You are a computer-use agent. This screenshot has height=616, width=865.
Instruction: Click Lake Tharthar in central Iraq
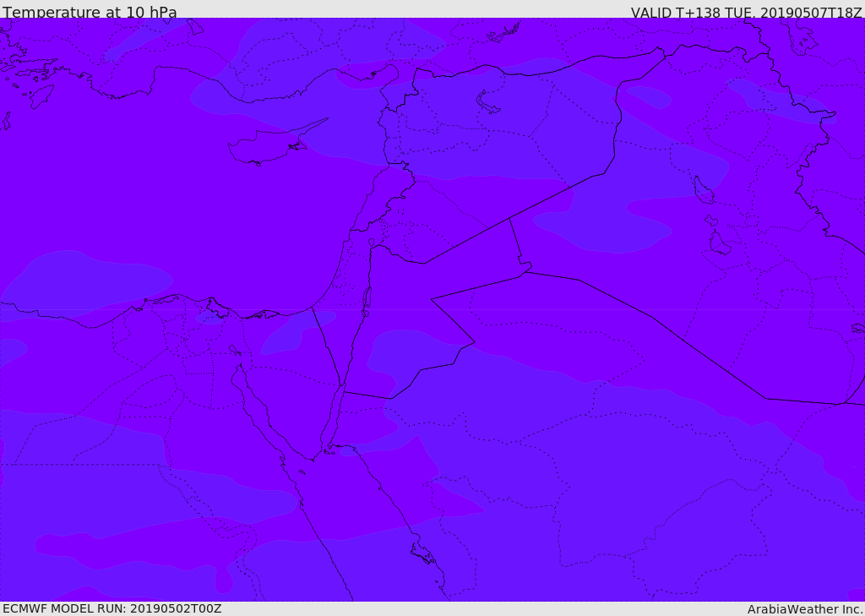click(703, 190)
